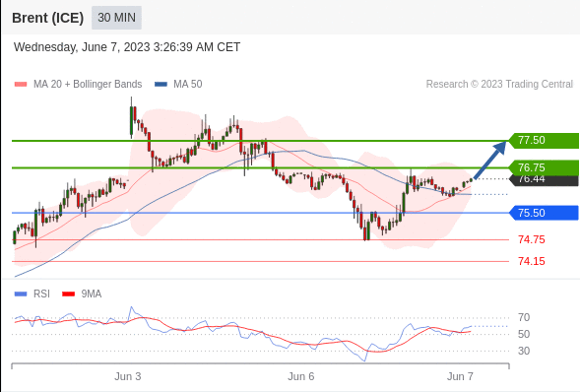Select the 'MA 50' legend label
The width and height of the screenshot is (580, 392).
(188, 85)
